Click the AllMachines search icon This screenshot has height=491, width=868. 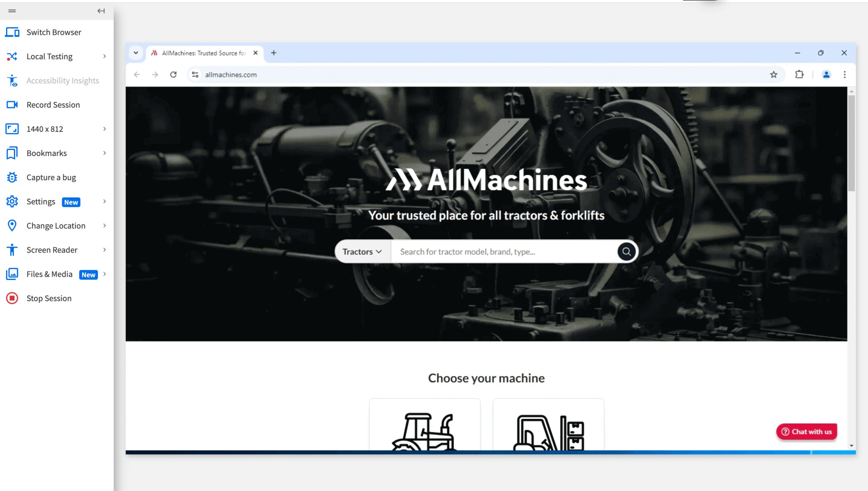(x=626, y=251)
